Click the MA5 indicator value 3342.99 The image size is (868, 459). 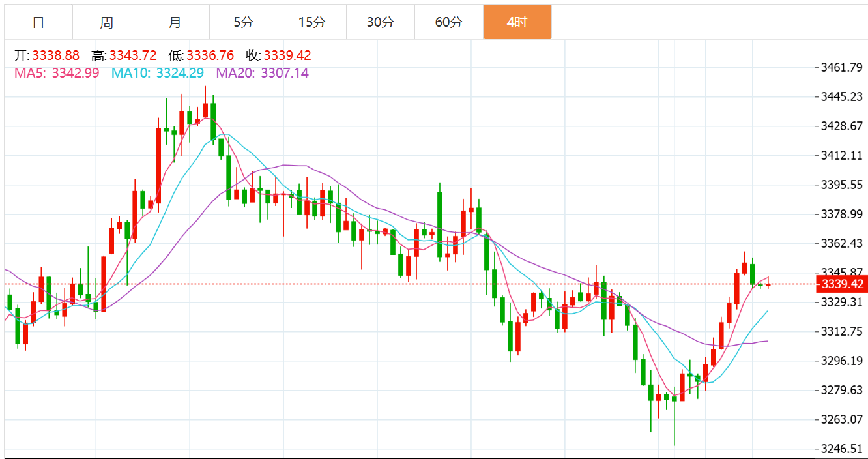pyautogui.click(x=76, y=73)
